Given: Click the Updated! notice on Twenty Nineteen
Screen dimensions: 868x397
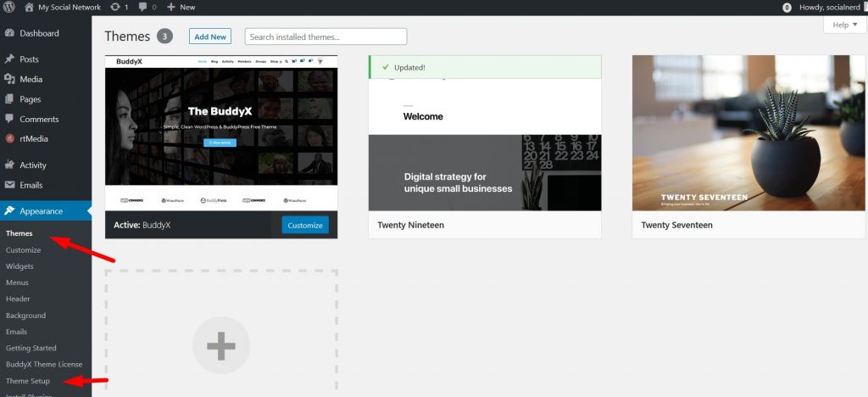Looking at the screenshot, I should [x=484, y=67].
